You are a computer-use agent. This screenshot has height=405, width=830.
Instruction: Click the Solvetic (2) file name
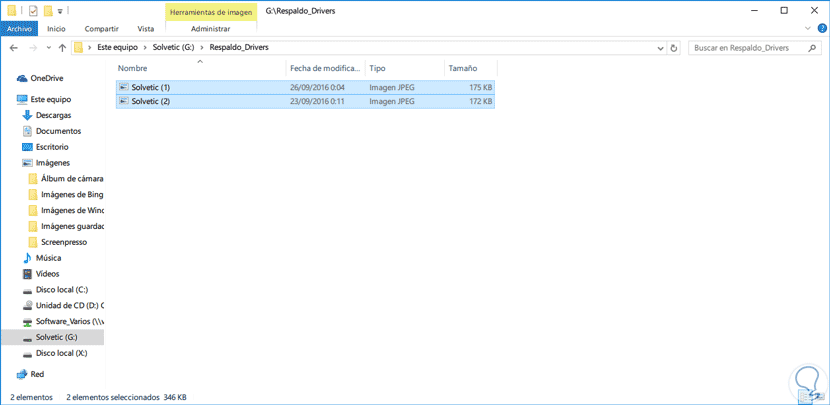(x=150, y=101)
